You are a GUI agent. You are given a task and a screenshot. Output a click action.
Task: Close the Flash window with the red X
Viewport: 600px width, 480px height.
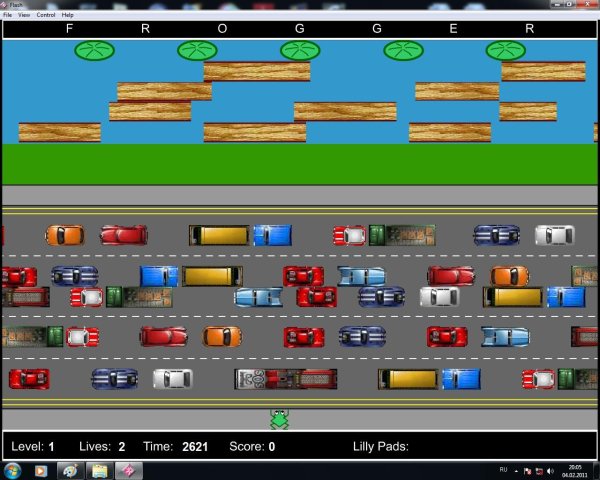click(x=587, y=4)
